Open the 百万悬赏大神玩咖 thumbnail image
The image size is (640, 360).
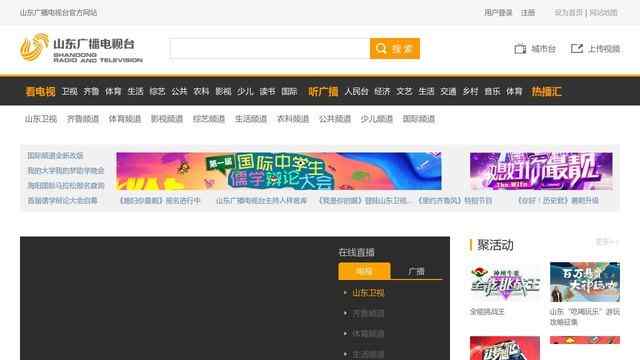[585, 282]
